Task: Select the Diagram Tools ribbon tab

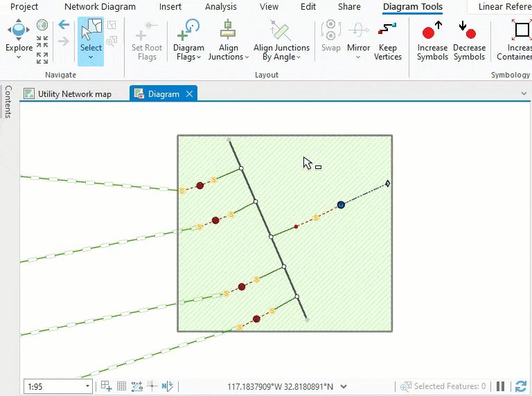Action: point(413,6)
